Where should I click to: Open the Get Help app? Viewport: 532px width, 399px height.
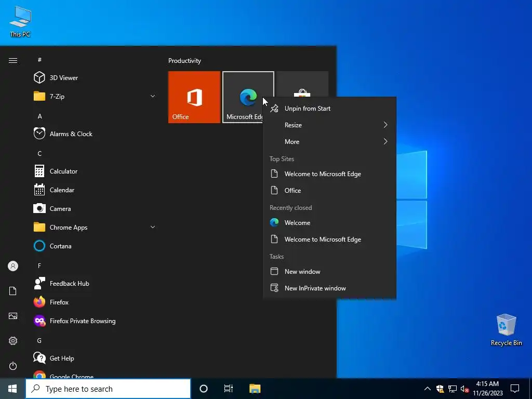coord(95,358)
